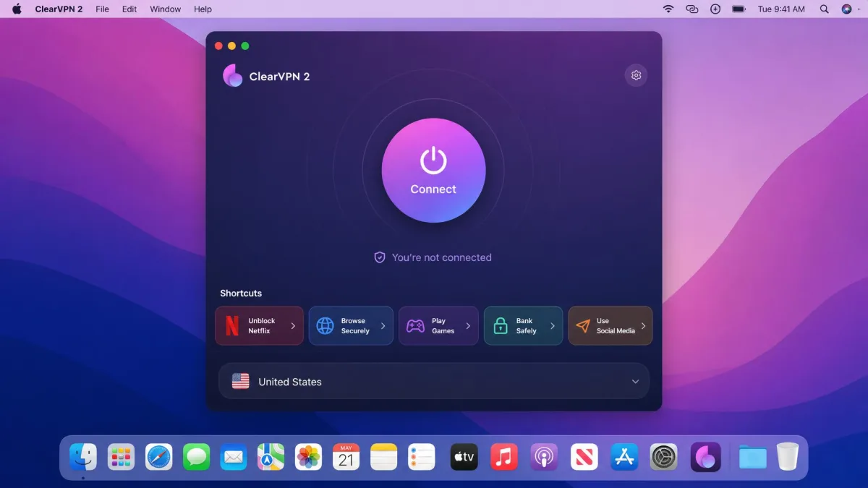The height and width of the screenshot is (488, 868).
Task: Expand the Unblock Netflix shortcut chevron
Action: pos(293,326)
